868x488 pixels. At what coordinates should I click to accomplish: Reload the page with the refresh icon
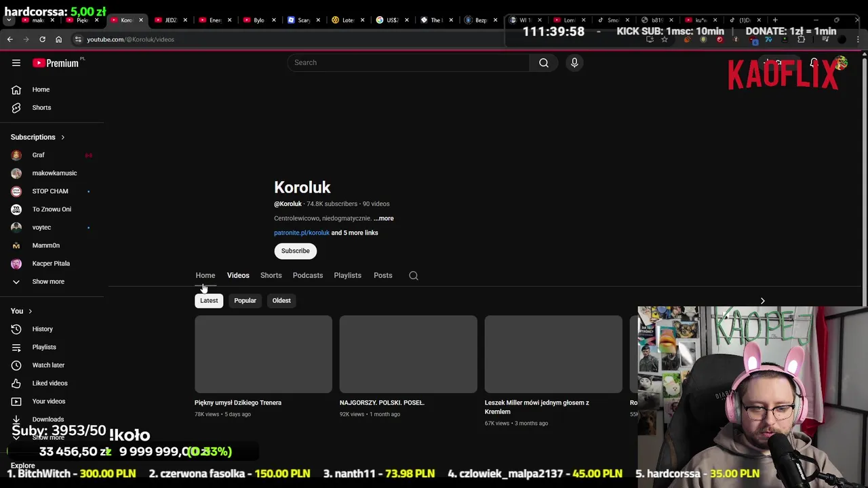(x=42, y=39)
